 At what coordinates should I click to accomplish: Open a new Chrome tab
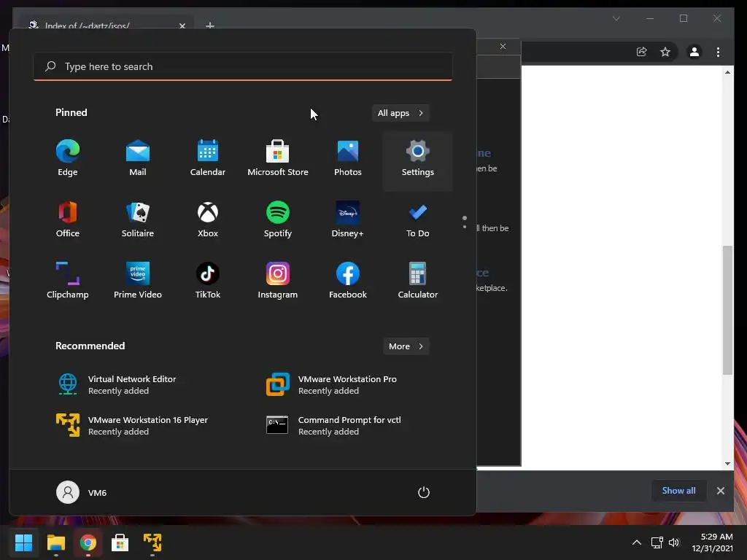click(209, 26)
